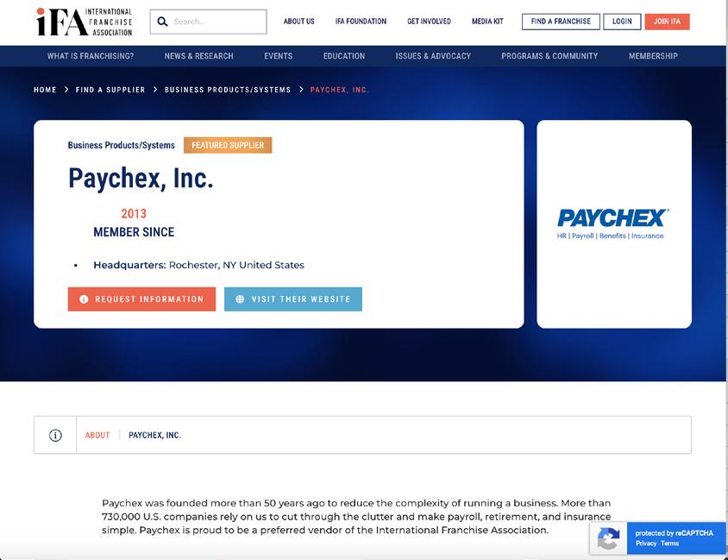Open Programs & Community nav item

549,56
